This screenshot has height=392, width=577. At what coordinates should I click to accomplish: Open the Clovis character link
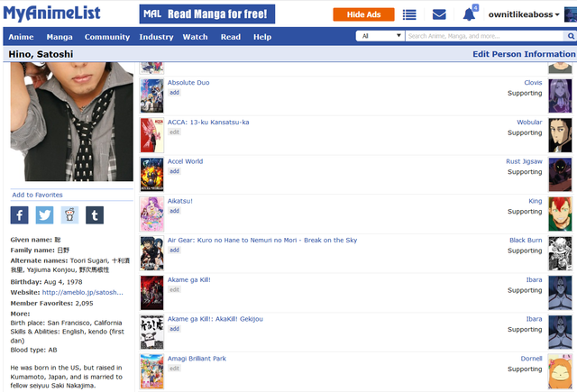533,83
